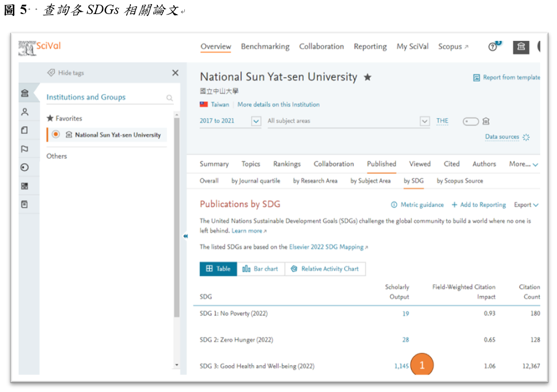Image resolution: width=557 pixels, height=392 pixels.
Task: Open the Export dropdown
Action: [526, 205]
